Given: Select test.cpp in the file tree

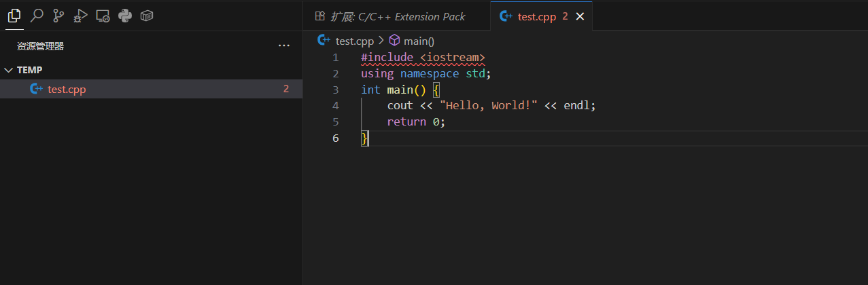Looking at the screenshot, I should [x=151, y=89].
